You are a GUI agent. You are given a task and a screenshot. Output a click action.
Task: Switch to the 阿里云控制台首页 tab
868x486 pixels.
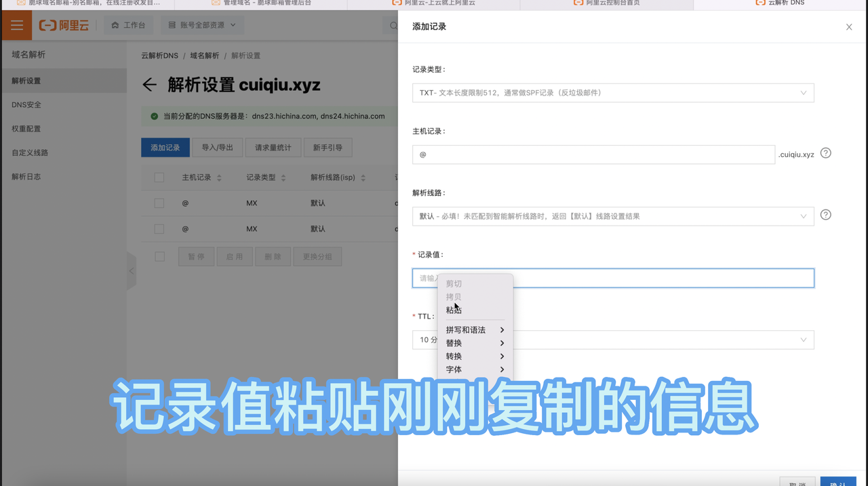click(607, 3)
